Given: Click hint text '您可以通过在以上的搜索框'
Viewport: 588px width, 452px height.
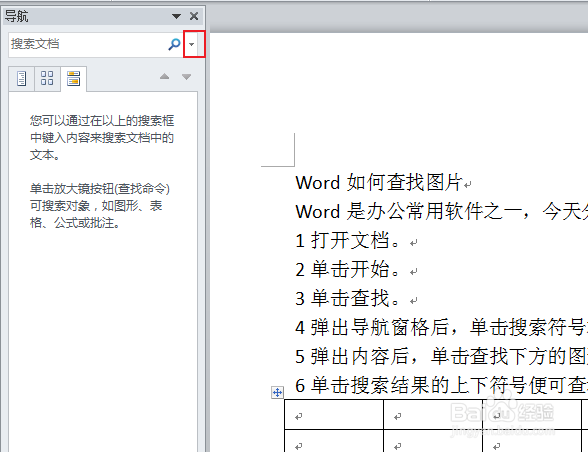Looking at the screenshot, I should (102, 121).
